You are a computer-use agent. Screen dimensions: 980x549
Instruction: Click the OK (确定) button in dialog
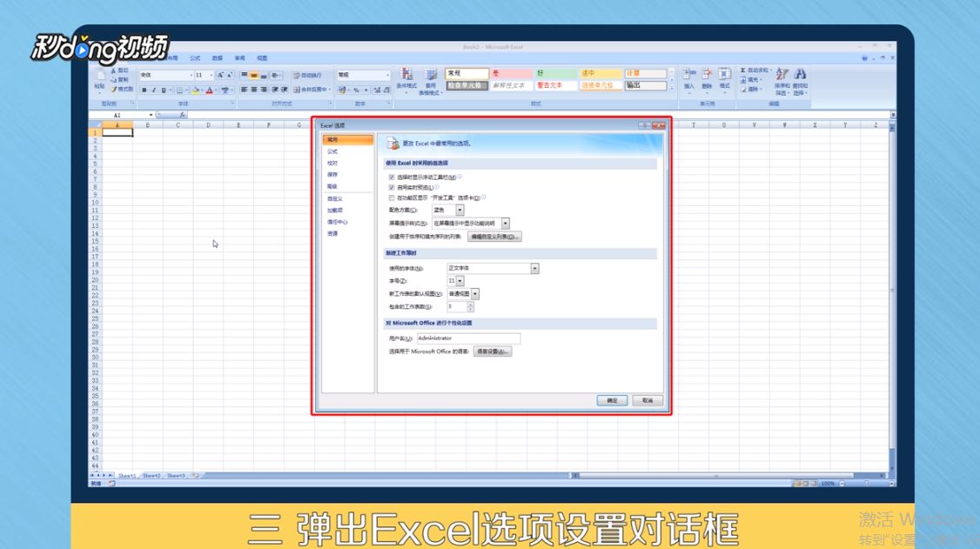612,400
